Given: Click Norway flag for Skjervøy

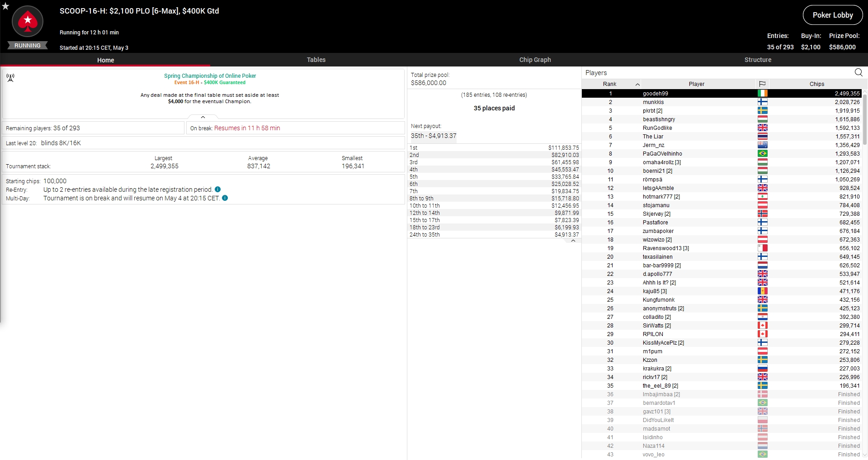Looking at the screenshot, I should (763, 214).
